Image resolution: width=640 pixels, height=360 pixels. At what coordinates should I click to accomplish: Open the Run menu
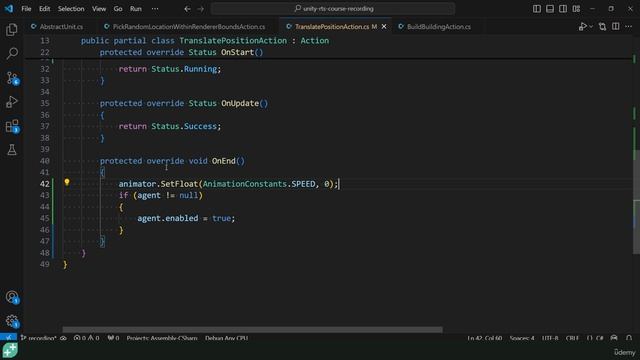pyautogui.click(x=136, y=9)
